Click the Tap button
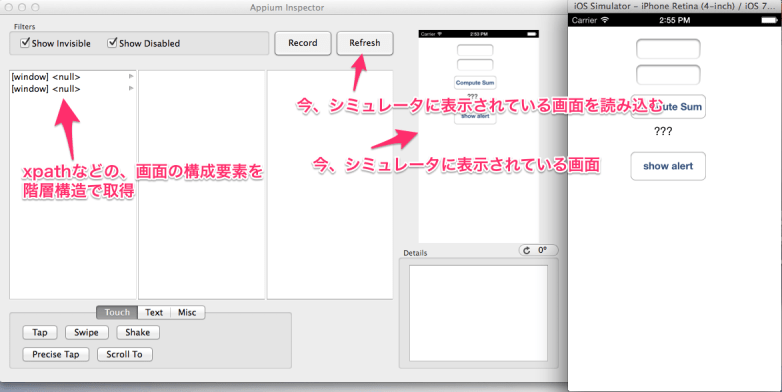The height and width of the screenshot is (392, 782). click(40, 333)
